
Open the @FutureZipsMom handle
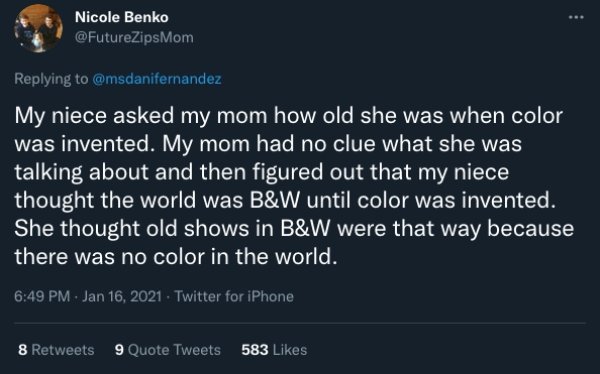tap(134, 38)
